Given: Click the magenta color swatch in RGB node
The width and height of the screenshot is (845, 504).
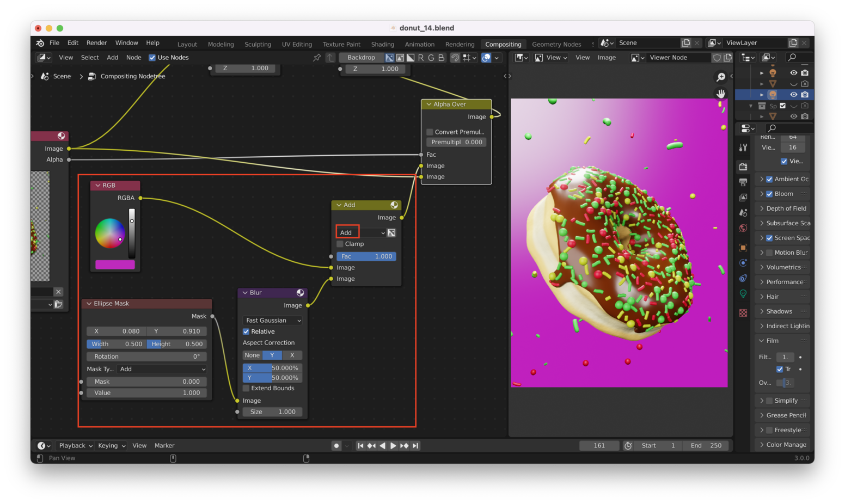Looking at the screenshot, I should click(115, 265).
